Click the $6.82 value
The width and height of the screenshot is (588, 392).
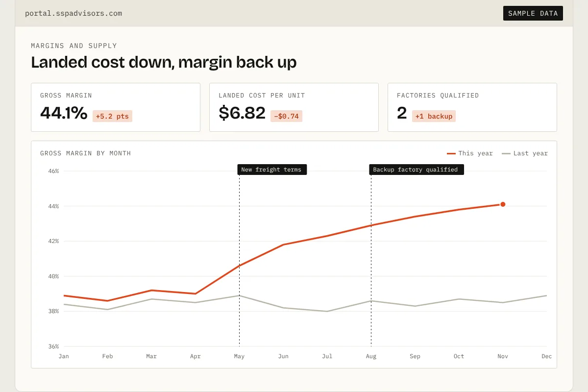(x=242, y=113)
